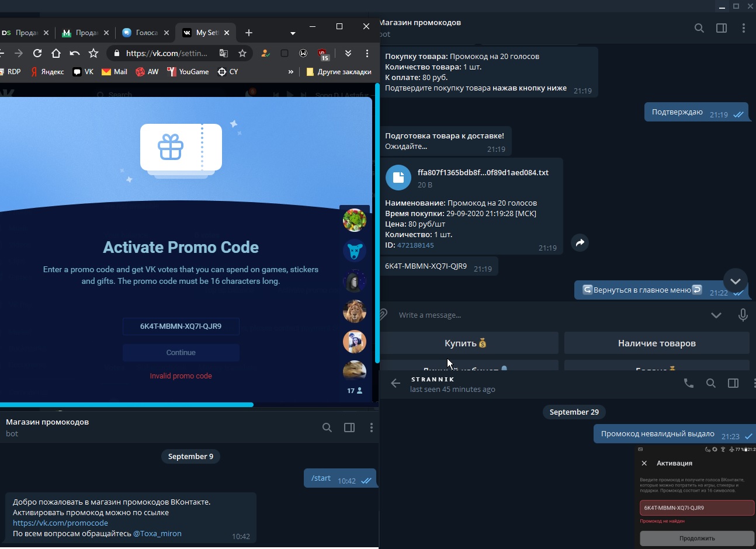Open the Mail bookmark
The image size is (756, 549).
[x=115, y=72]
